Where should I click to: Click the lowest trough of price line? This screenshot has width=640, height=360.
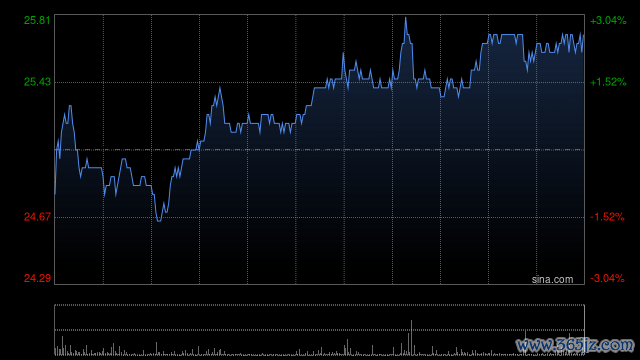159,221
